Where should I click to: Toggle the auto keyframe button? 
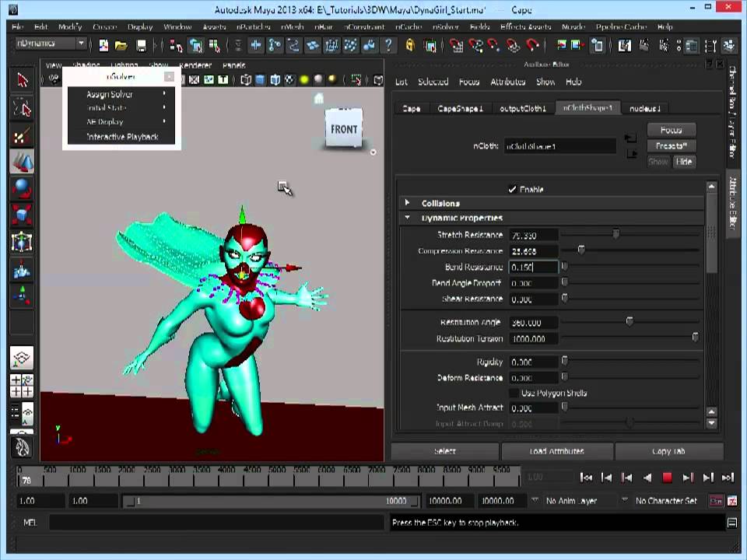tap(716, 501)
